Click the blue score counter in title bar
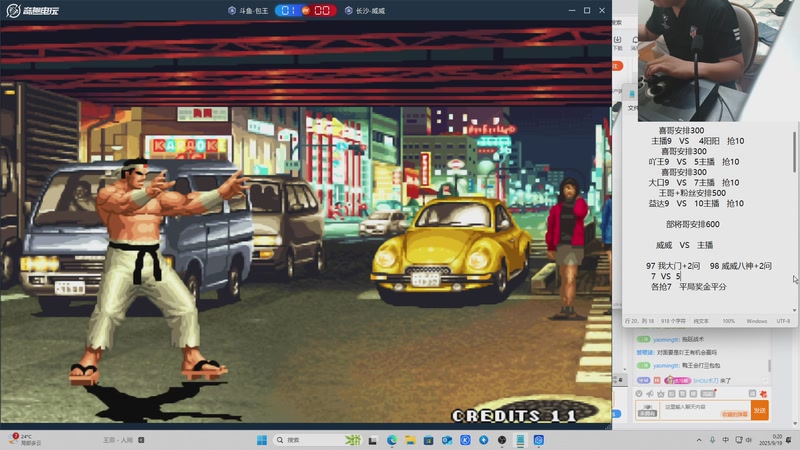 [x=288, y=10]
